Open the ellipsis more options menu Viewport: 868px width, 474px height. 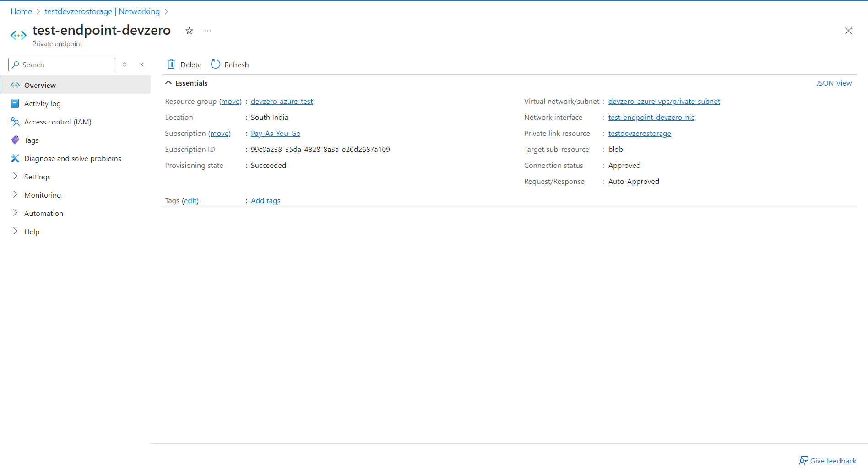[x=207, y=31]
